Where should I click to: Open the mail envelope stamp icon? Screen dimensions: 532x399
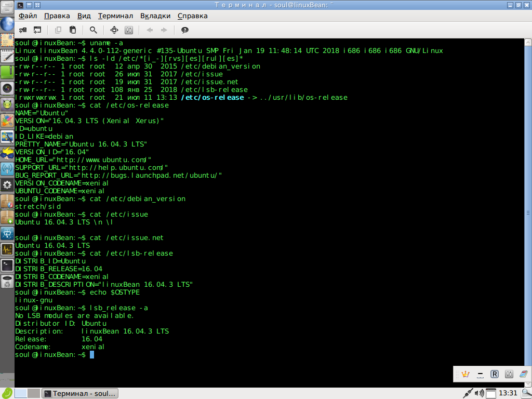[7, 40]
